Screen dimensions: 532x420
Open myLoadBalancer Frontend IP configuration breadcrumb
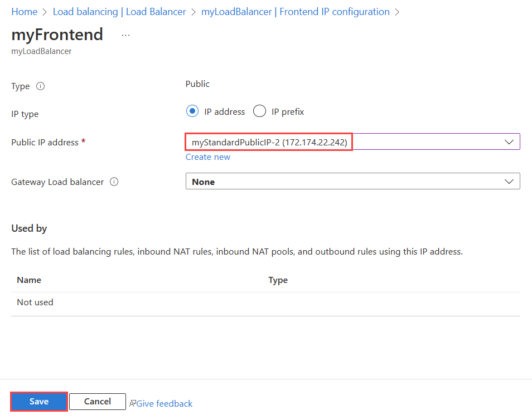[295, 12]
